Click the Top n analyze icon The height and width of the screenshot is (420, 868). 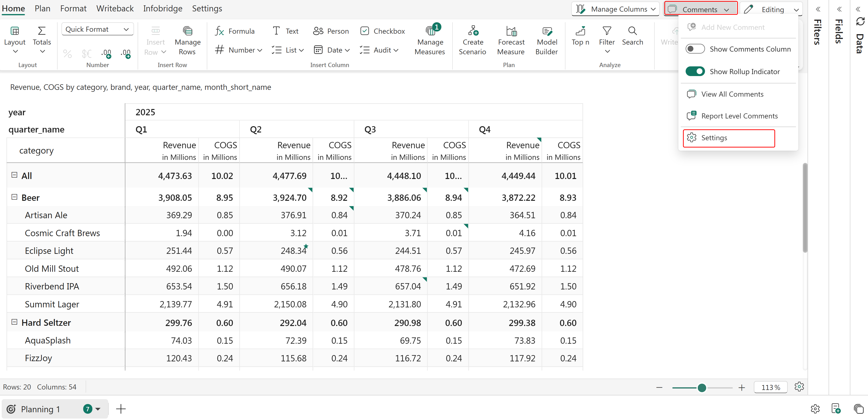[580, 31]
